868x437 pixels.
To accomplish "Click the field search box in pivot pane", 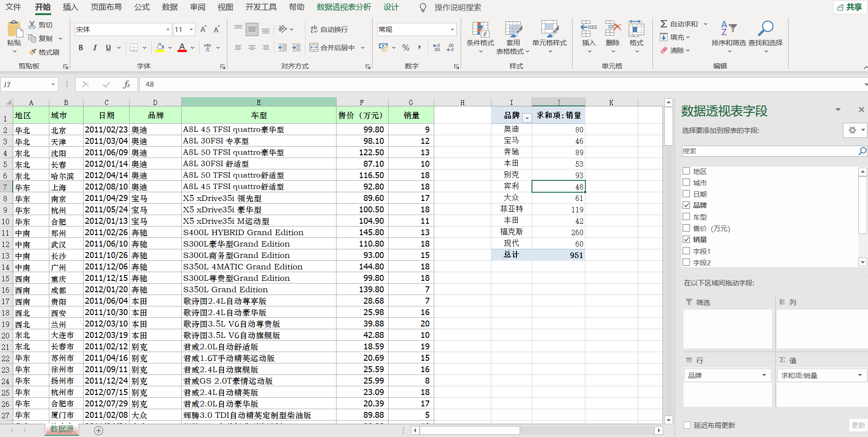I will [770, 151].
